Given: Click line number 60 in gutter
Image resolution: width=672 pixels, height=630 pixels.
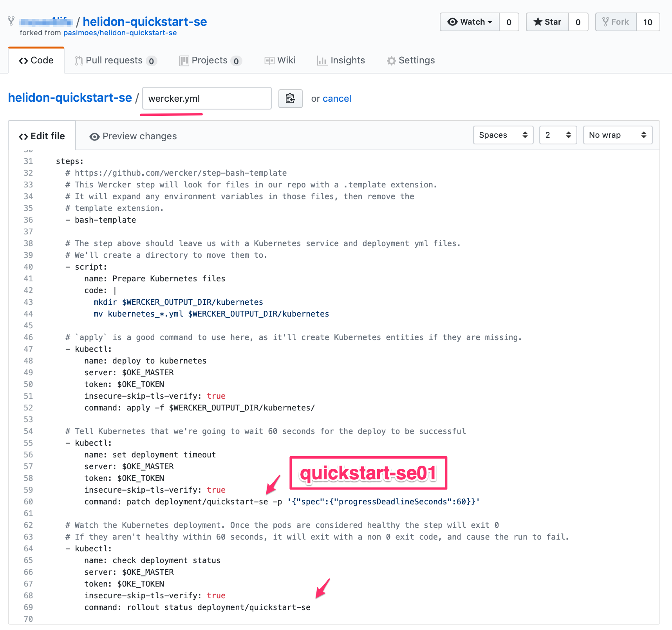Looking at the screenshot, I should [28, 502].
